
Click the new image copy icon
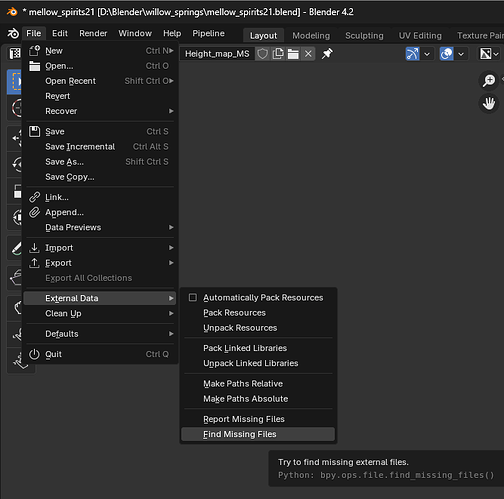pyautogui.click(x=278, y=54)
